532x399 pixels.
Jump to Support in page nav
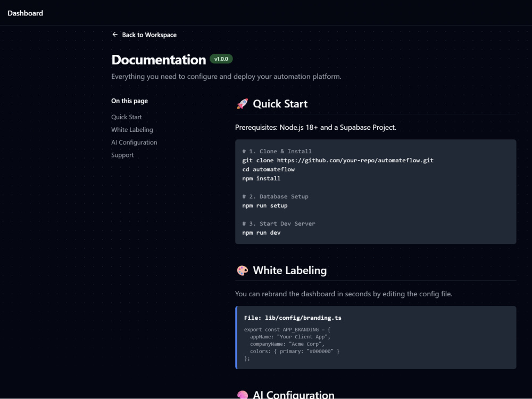pyautogui.click(x=122, y=155)
